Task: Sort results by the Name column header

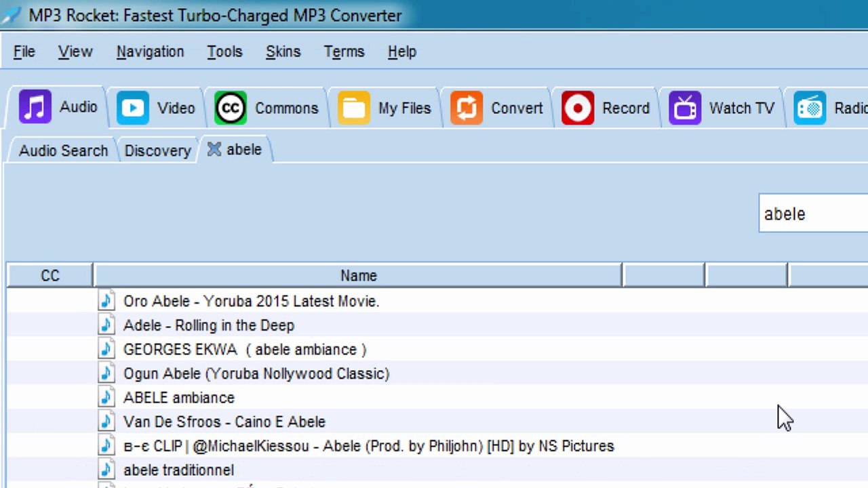Action: [358, 275]
